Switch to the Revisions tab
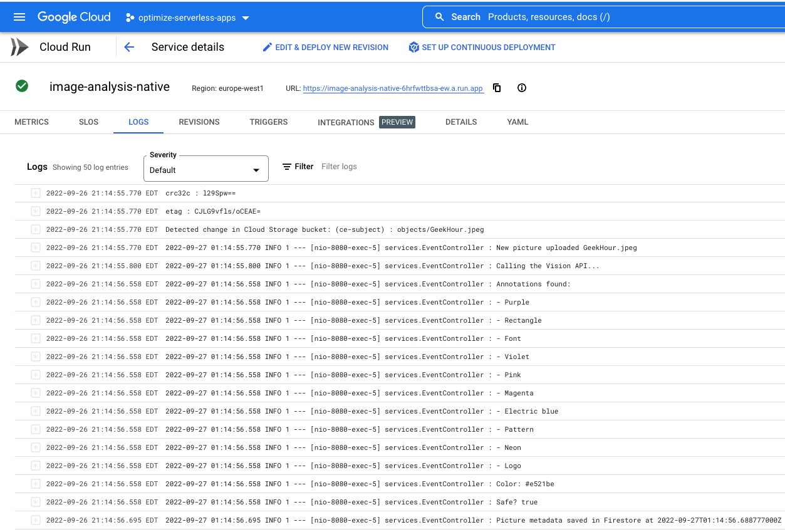The height and width of the screenshot is (532, 785). click(199, 122)
